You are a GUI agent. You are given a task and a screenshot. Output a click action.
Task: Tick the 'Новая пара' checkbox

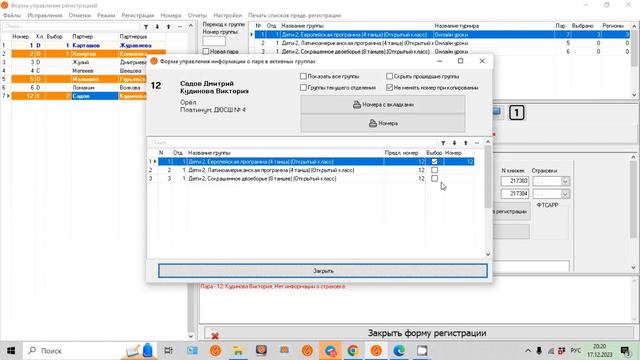tap(206, 52)
